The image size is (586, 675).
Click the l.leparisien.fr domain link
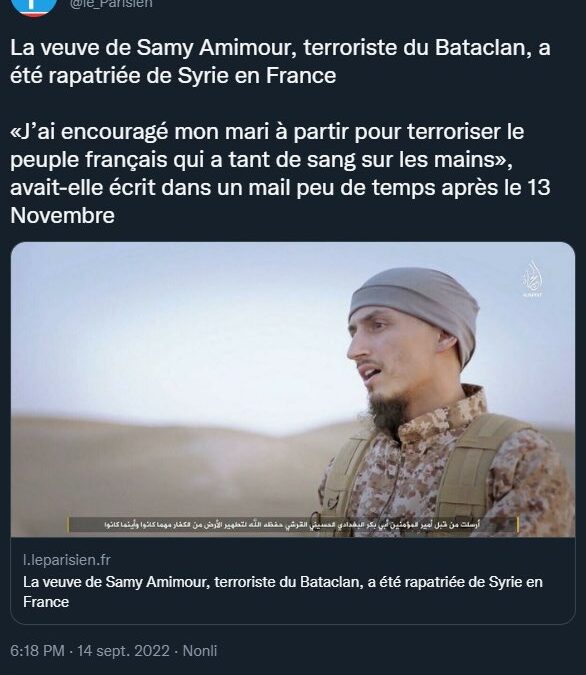point(67,560)
